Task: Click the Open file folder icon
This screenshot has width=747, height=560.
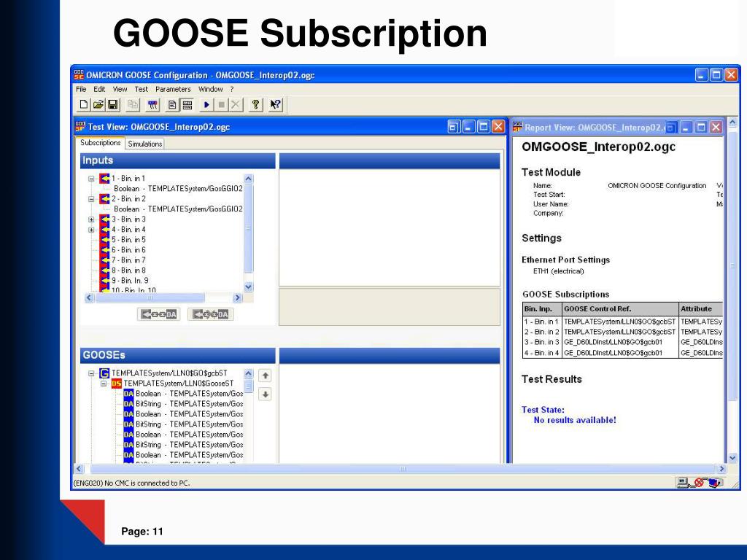Action: tap(98, 105)
